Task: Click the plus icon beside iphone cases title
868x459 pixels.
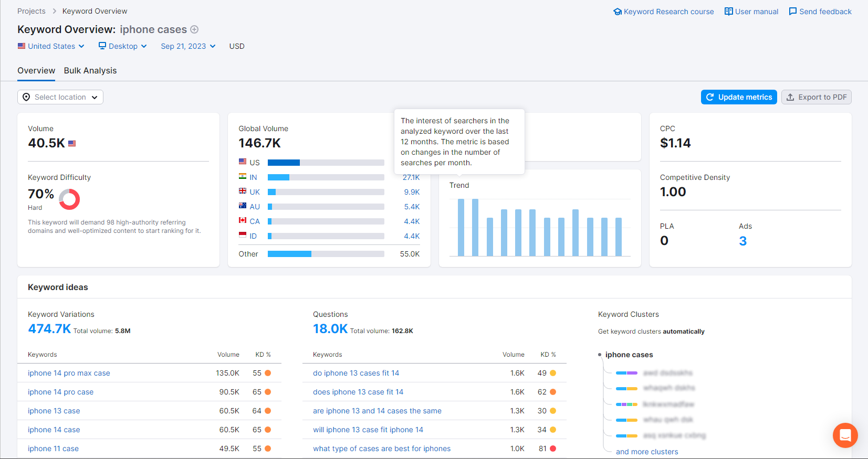Action: (194, 29)
